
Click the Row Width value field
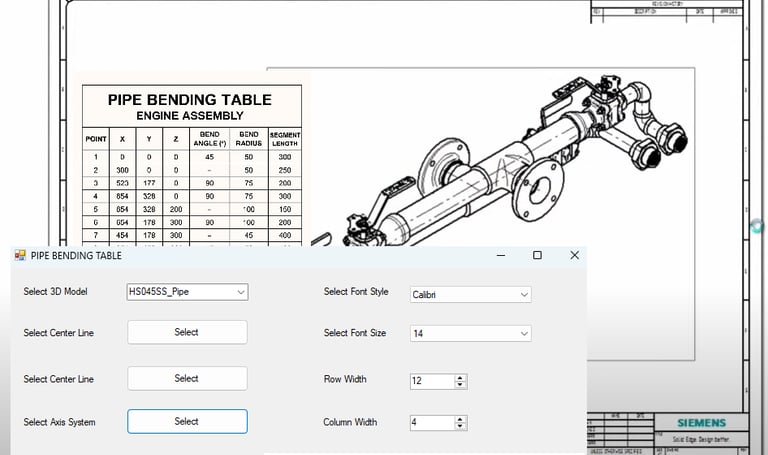pyautogui.click(x=432, y=381)
